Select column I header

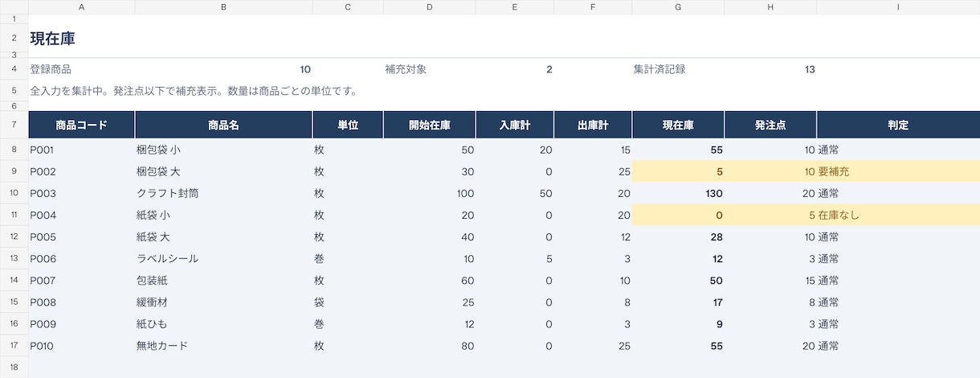click(898, 6)
